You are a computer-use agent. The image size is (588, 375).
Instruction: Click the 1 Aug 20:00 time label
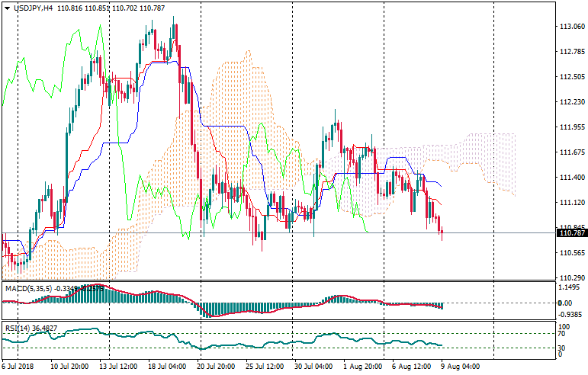click(x=362, y=367)
